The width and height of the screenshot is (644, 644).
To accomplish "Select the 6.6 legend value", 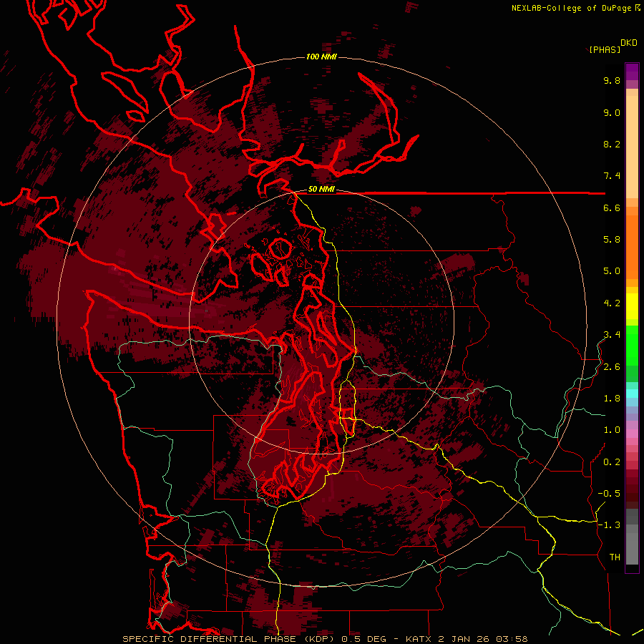I will [x=612, y=208].
